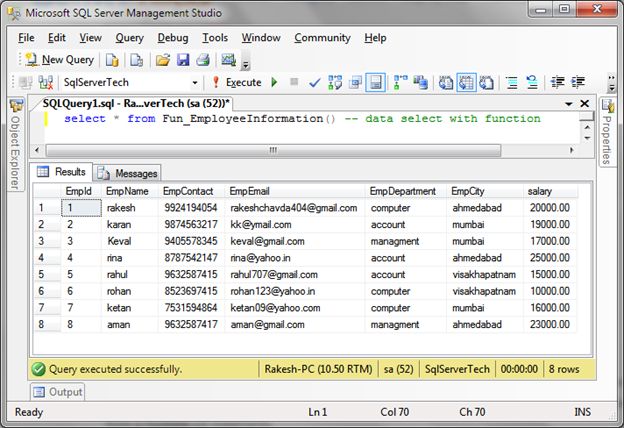
Task: Toggle IntelliSense Enabled
Action: pos(375,82)
